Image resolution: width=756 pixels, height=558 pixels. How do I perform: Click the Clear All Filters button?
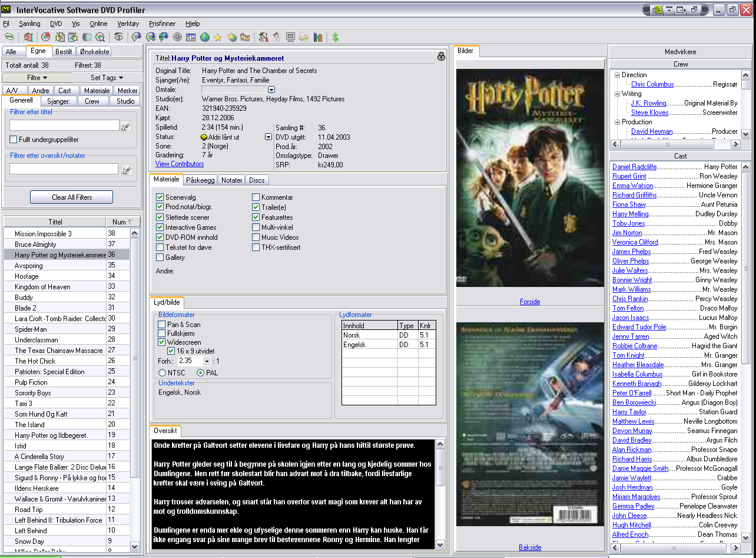[x=71, y=197]
